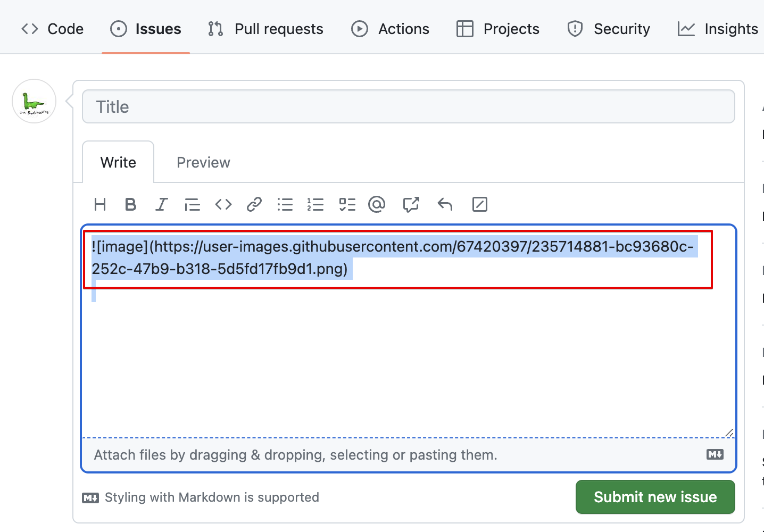Image resolution: width=764 pixels, height=532 pixels.
Task: Switch to the Preview tab
Action: (x=203, y=162)
